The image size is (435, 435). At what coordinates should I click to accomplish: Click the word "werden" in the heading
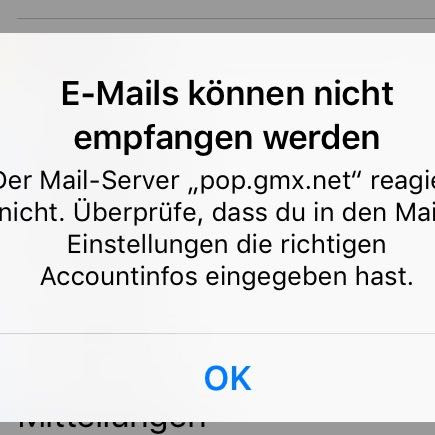point(322,137)
